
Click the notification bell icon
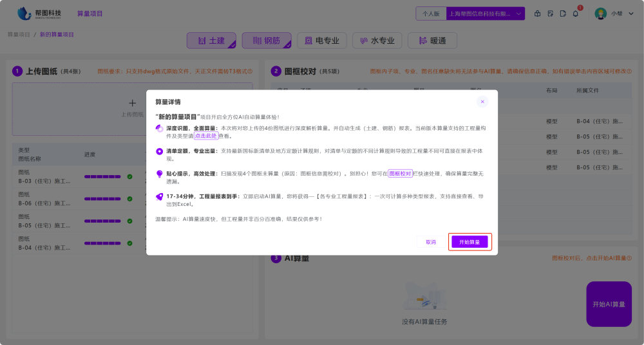pos(576,14)
